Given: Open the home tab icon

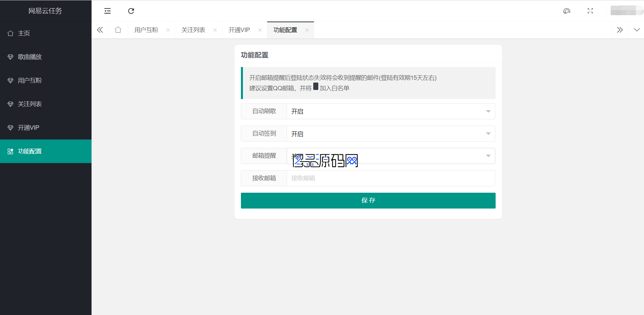Looking at the screenshot, I should click(118, 30).
